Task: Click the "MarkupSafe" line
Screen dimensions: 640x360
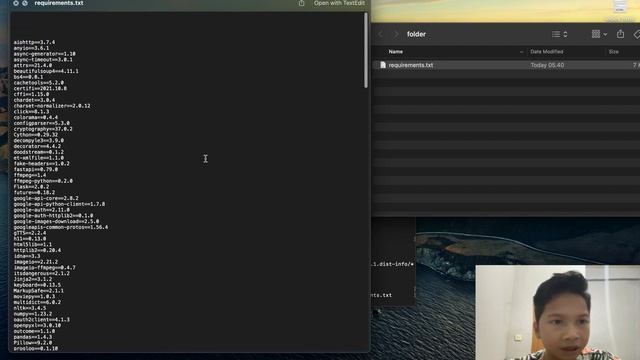Action: [x=39, y=291]
